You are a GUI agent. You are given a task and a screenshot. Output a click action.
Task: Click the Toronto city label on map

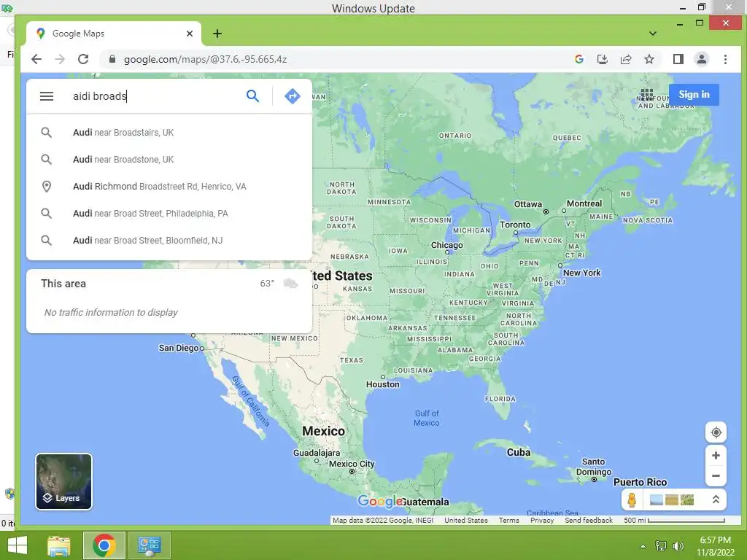point(514,225)
